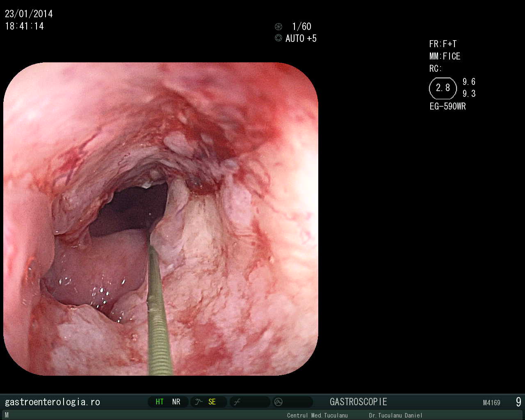Click the 1/60 shutter value
The width and height of the screenshot is (525, 420).
(x=301, y=27)
